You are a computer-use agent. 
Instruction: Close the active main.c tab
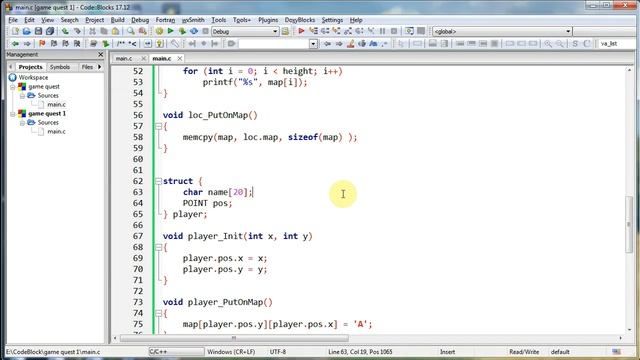click(179, 58)
